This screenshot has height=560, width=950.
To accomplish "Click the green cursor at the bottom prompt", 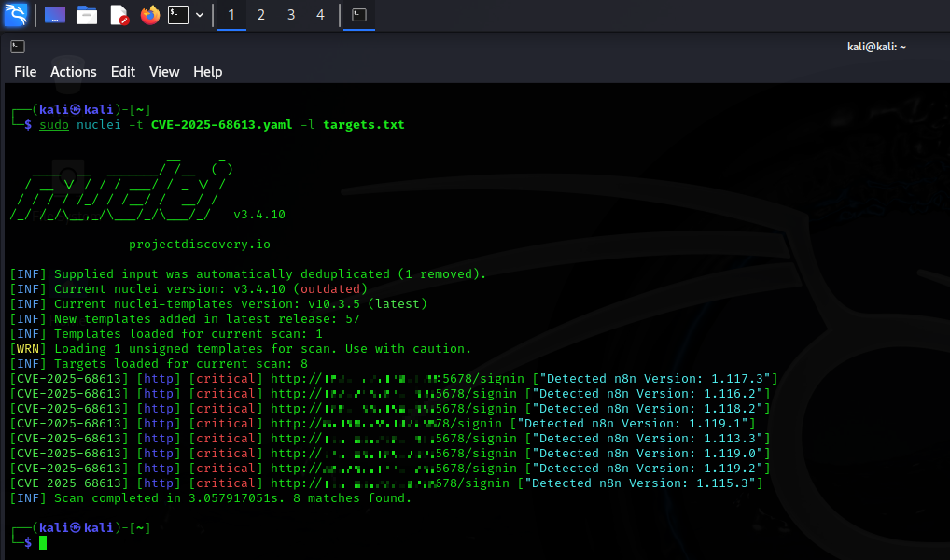I will click(x=43, y=543).
